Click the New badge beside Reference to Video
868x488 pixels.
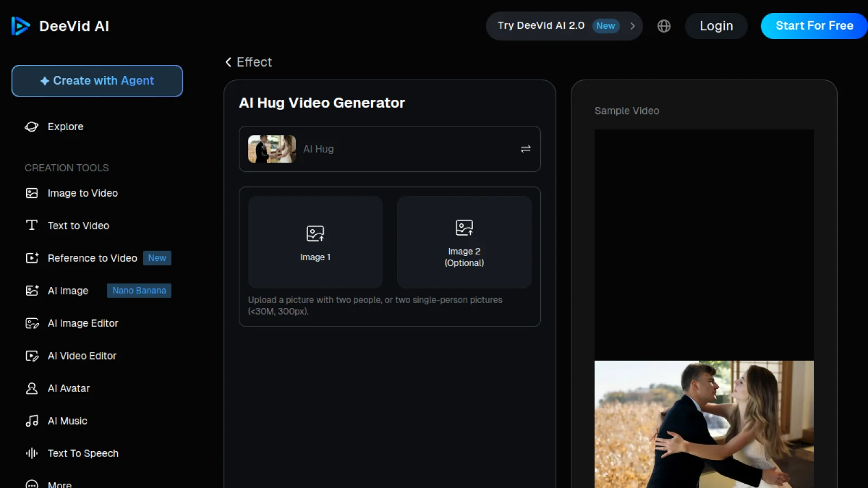point(157,258)
